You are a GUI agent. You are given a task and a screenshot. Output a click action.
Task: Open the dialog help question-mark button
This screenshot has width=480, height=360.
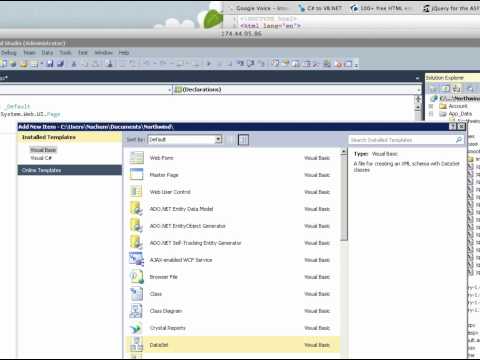452,127
